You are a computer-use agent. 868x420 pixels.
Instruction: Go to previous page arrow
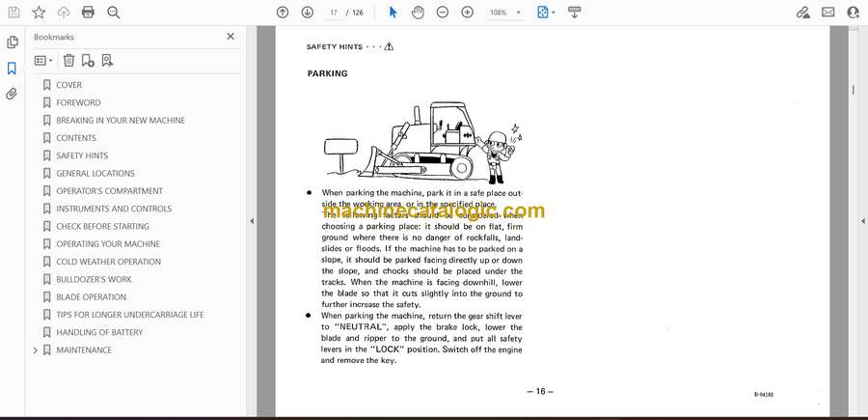[283, 13]
